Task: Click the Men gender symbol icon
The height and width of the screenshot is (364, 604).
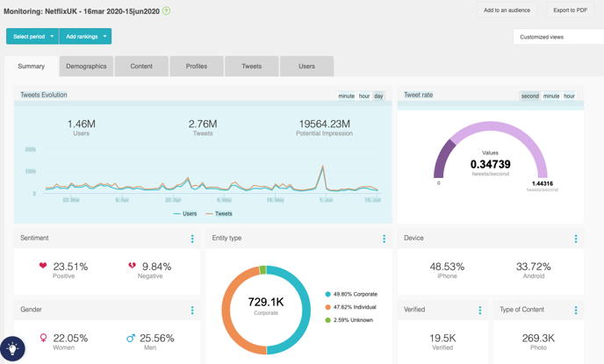Action: (x=131, y=338)
